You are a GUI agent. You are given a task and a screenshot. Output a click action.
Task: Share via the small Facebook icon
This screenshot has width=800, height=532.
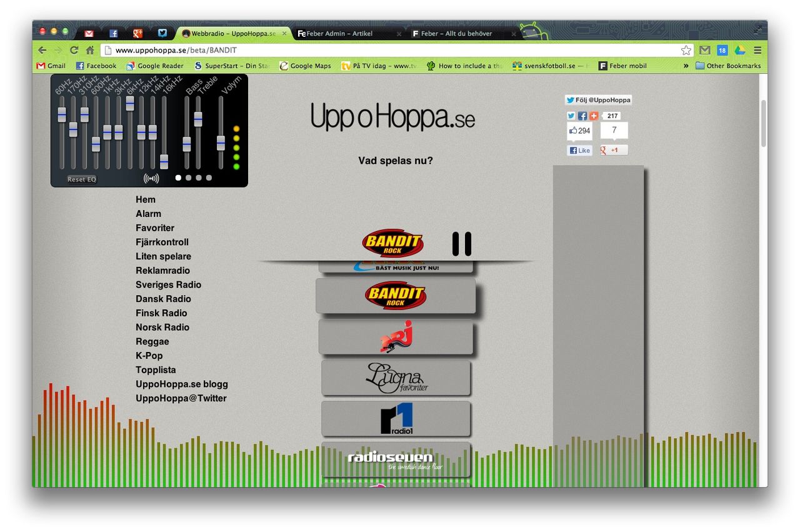(582, 116)
